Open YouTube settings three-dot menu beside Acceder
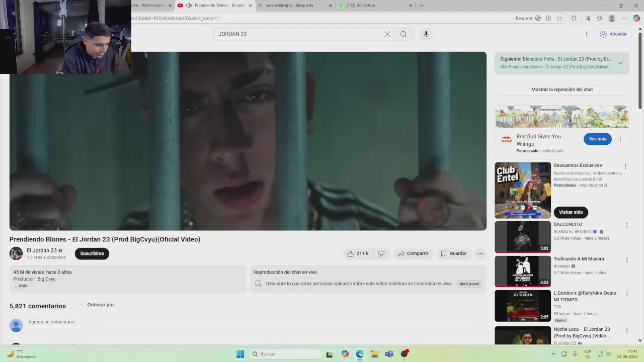Viewport: 644px width, 362px height. tap(586, 34)
